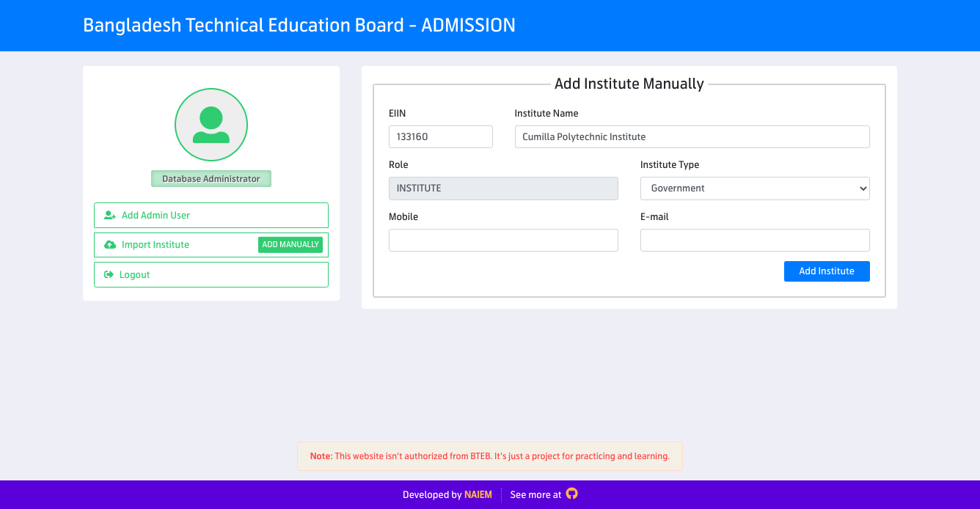Screen dimensions: 980x509
Task: Click the chevron on the Government combo box
Action: coord(862,188)
